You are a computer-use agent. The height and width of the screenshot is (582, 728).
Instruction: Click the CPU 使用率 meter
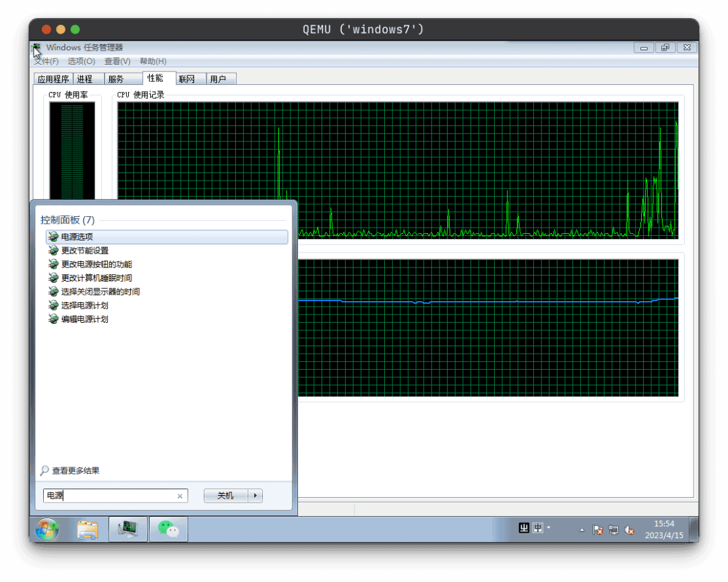point(72,152)
